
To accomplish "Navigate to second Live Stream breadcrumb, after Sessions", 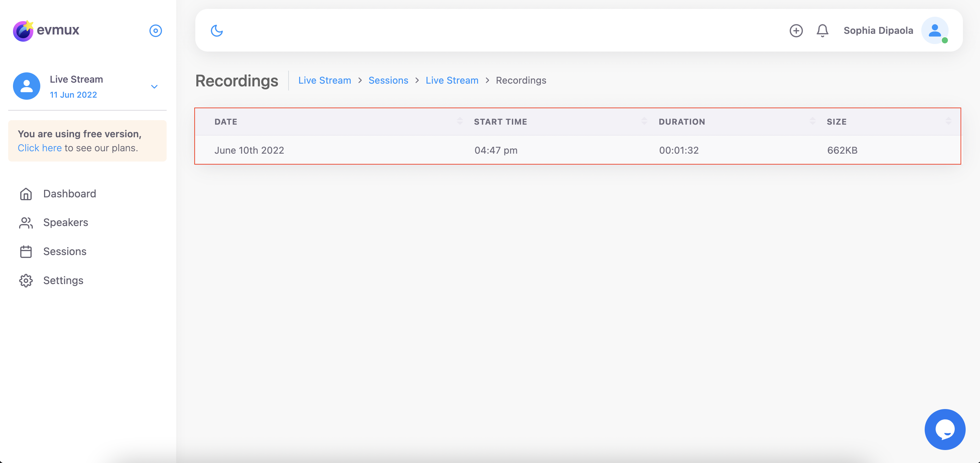I will [x=452, y=80].
